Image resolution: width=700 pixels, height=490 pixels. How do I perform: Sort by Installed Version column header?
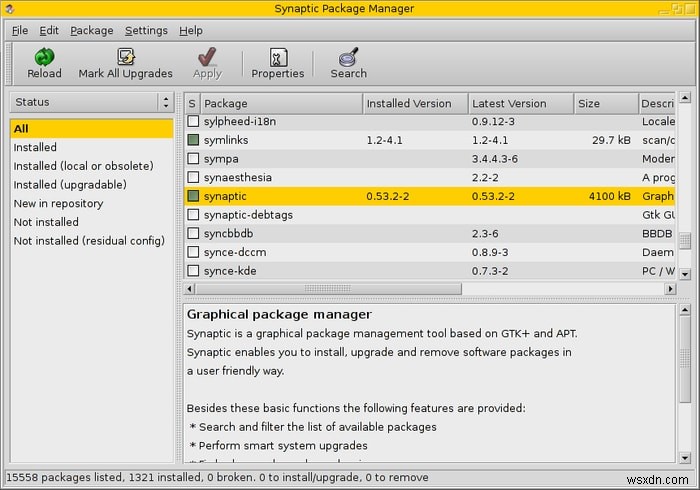pyautogui.click(x=416, y=104)
